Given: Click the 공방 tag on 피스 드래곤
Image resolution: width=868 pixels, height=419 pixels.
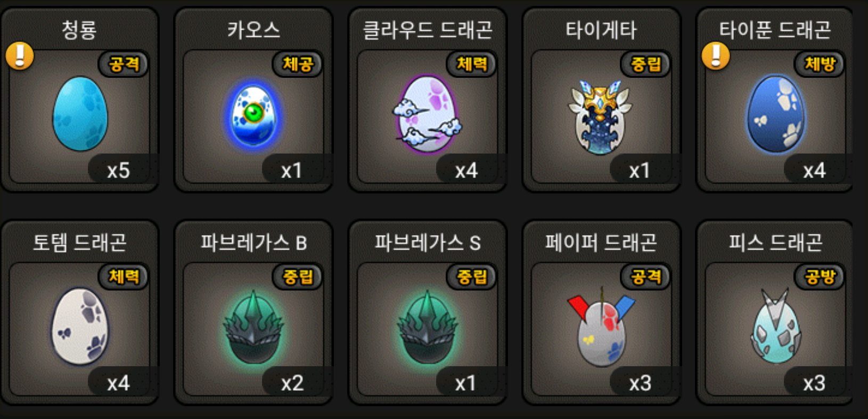Looking at the screenshot, I should [820, 277].
